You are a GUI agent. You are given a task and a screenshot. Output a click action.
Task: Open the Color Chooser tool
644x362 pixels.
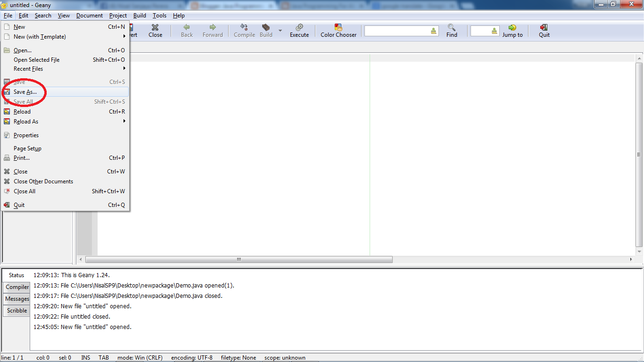[x=338, y=31]
